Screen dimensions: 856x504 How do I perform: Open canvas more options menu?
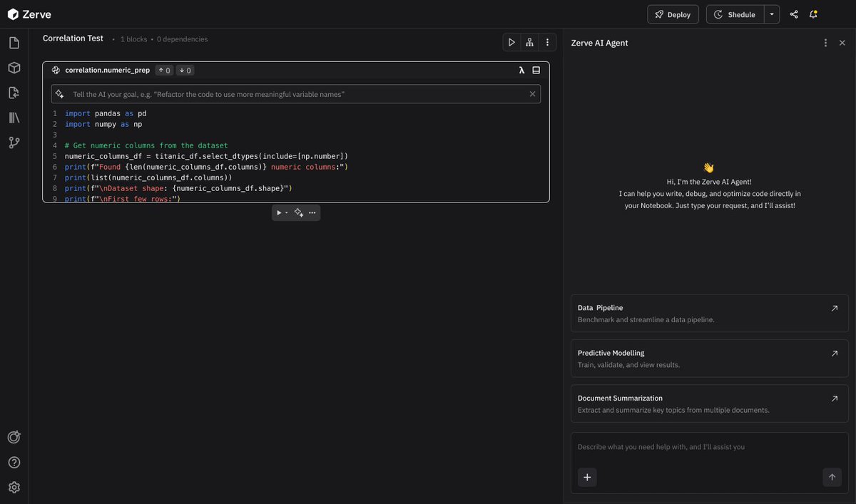(547, 42)
